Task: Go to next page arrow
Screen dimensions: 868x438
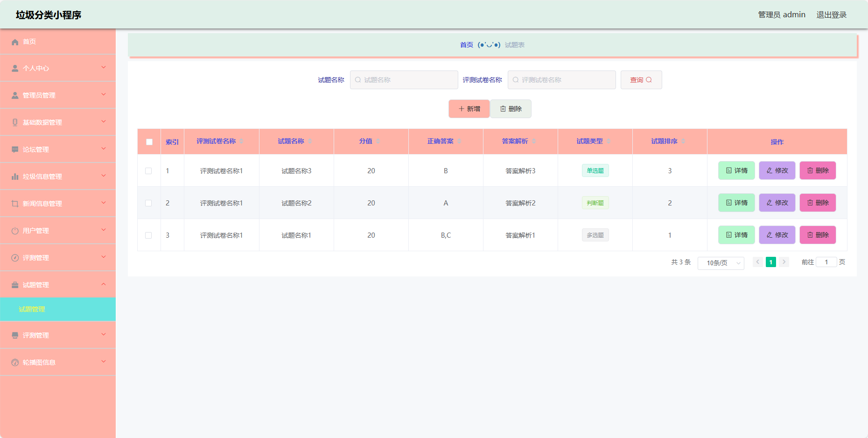Action: [x=784, y=262]
